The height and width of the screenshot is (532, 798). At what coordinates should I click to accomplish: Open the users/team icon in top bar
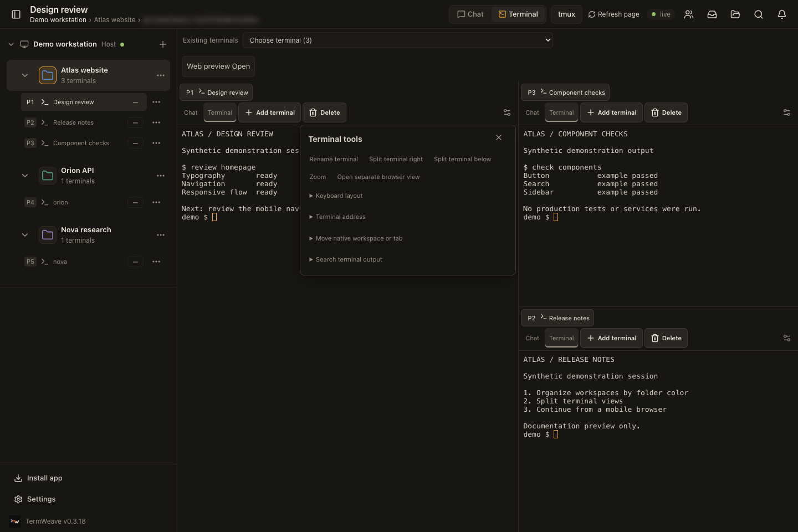tap(689, 14)
